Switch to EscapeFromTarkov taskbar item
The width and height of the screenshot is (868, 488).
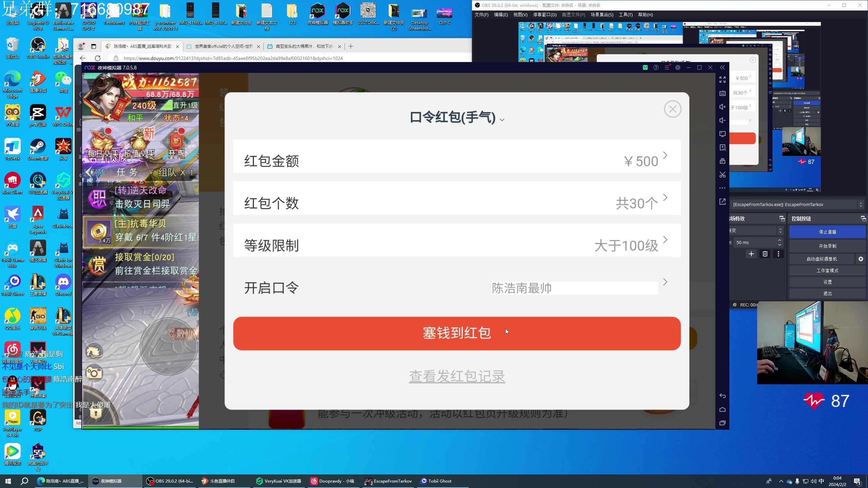[388, 481]
